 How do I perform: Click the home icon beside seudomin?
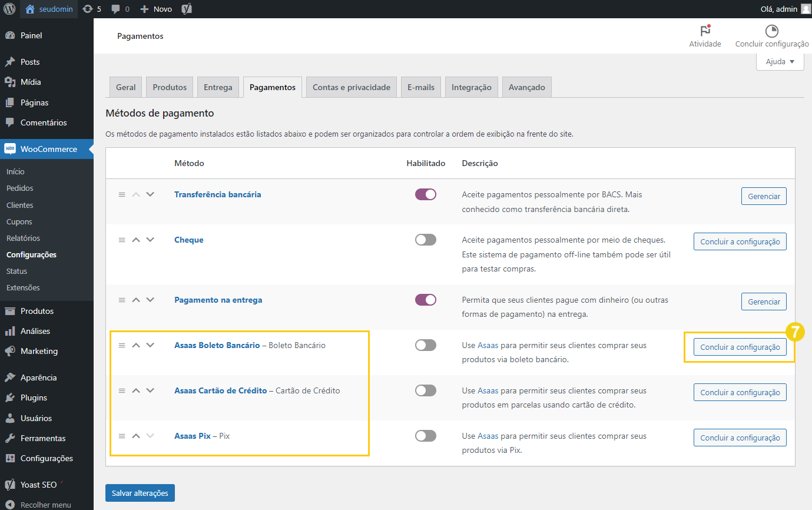click(30, 9)
